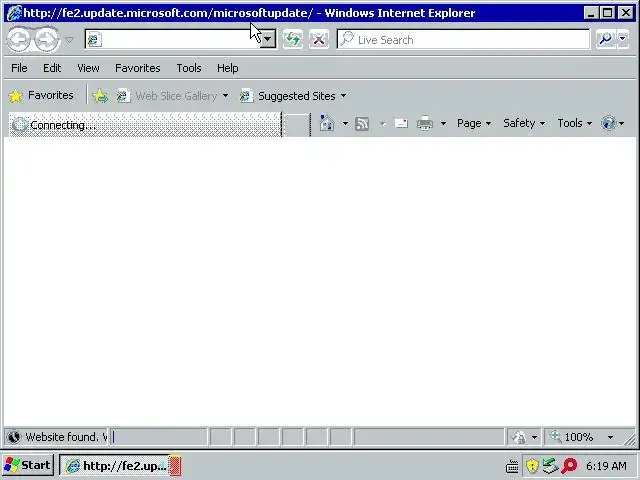
Task: Expand the address bar history dropdown
Action: pyautogui.click(x=268, y=40)
